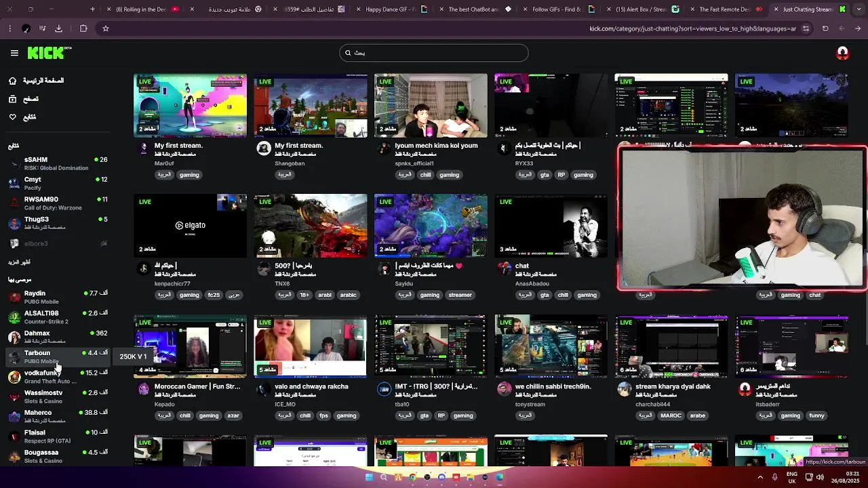
Task: Open the elgato stream thumbnail by kenpachicr77
Action: 190,226
